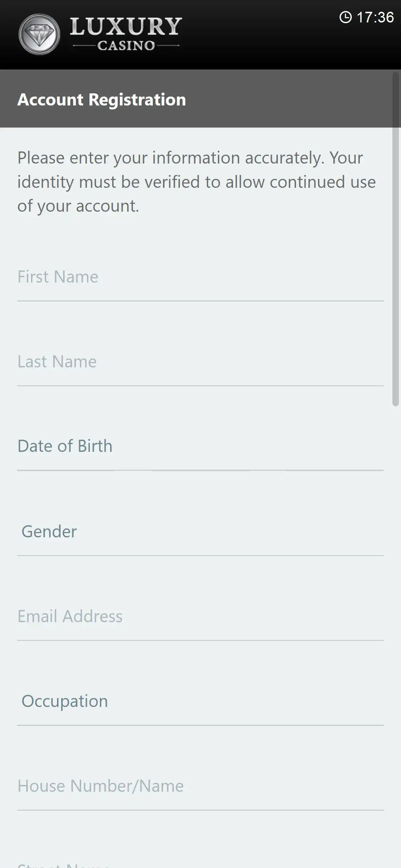Select the House Number/Name field
401x868 pixels.
[x=200, y=786]
